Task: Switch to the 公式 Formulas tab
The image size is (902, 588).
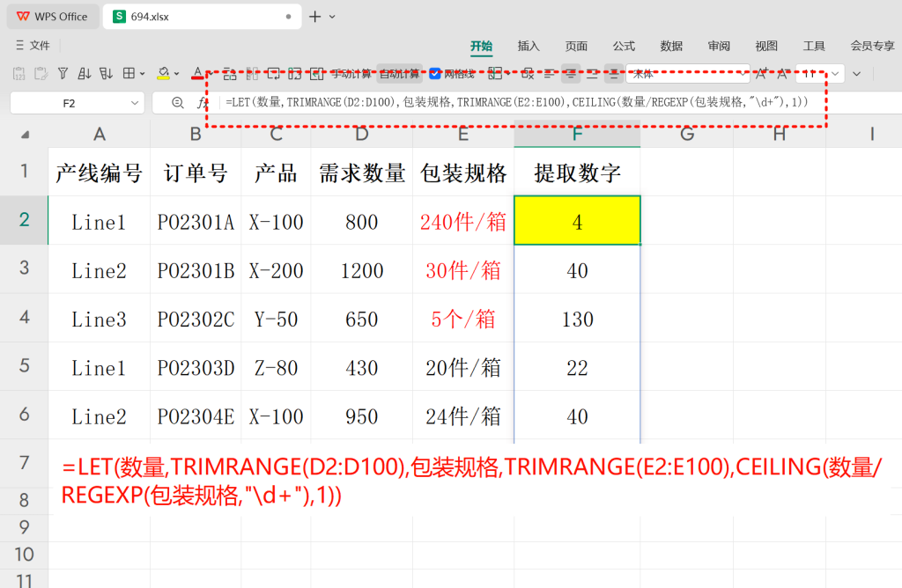Action: 624,46
